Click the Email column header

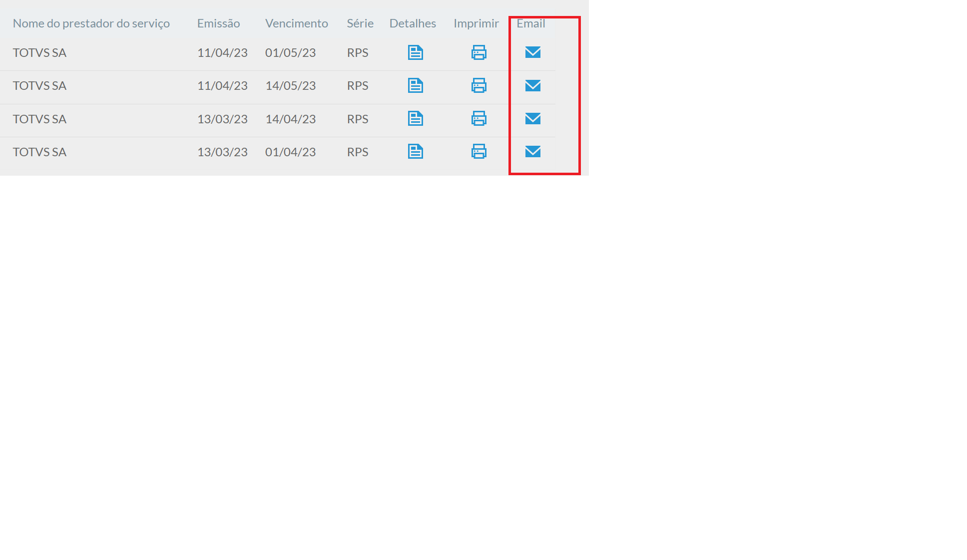pyautogui.click(x=530, y=23)
